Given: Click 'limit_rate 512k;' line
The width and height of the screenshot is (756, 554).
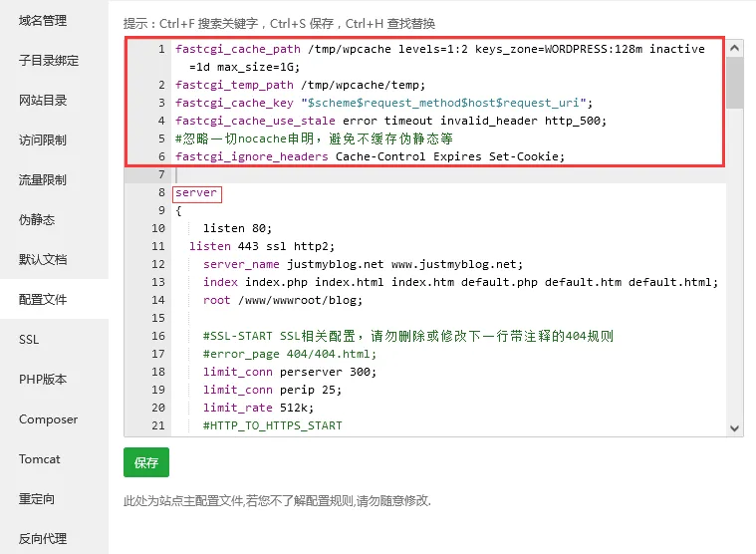Looking at the screenshot, I should pos(258,408).
